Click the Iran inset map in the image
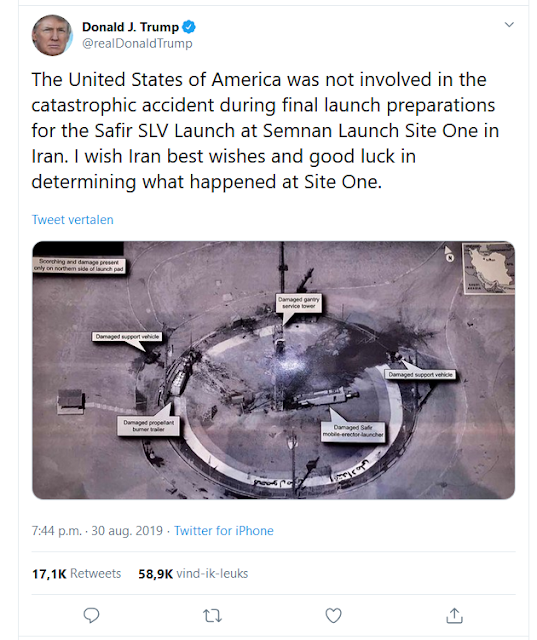 coord(488,268)
